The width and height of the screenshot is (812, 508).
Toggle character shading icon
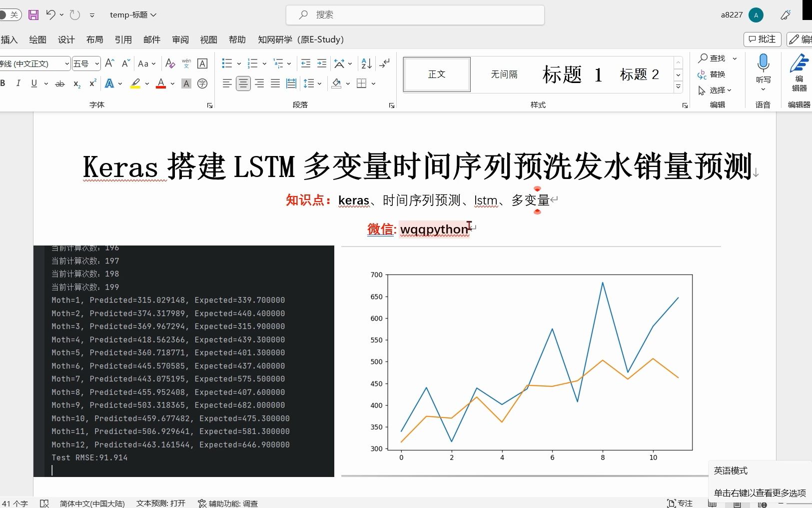point(186,83)
